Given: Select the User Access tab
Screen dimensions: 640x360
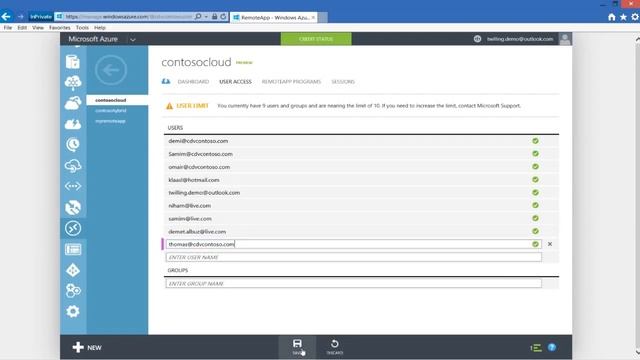Looking at the screenshot, I should click(x=236, y=82).
